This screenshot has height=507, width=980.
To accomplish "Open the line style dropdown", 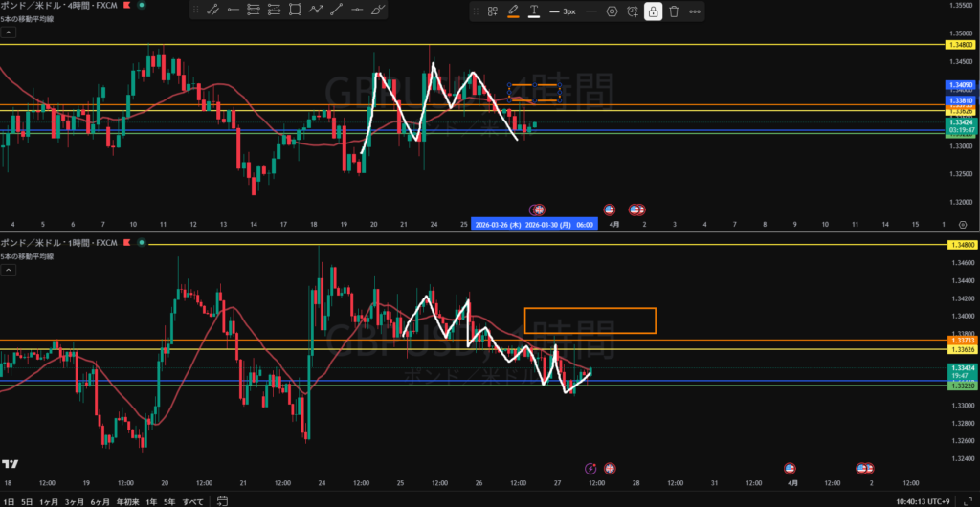I will (x=590, y=11).
